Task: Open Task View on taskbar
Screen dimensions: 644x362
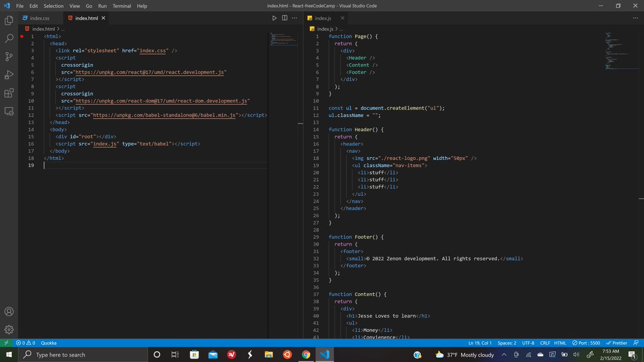Action: (174, 354)
